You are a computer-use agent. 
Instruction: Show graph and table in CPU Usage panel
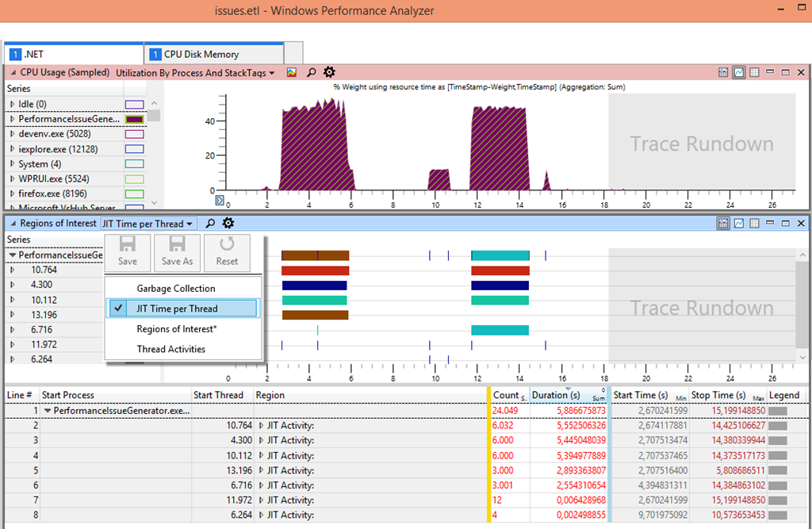723,72
